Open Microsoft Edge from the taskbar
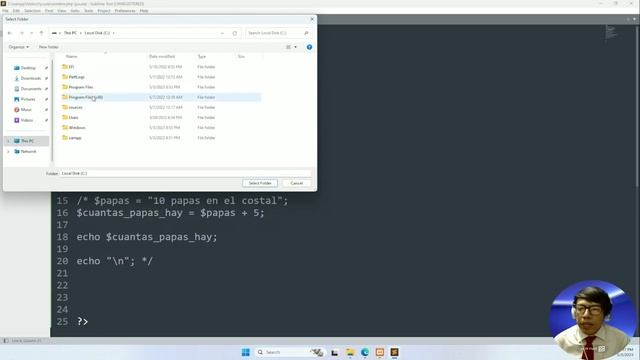Screen dimensions: 640x360 [x=365, y=352]
